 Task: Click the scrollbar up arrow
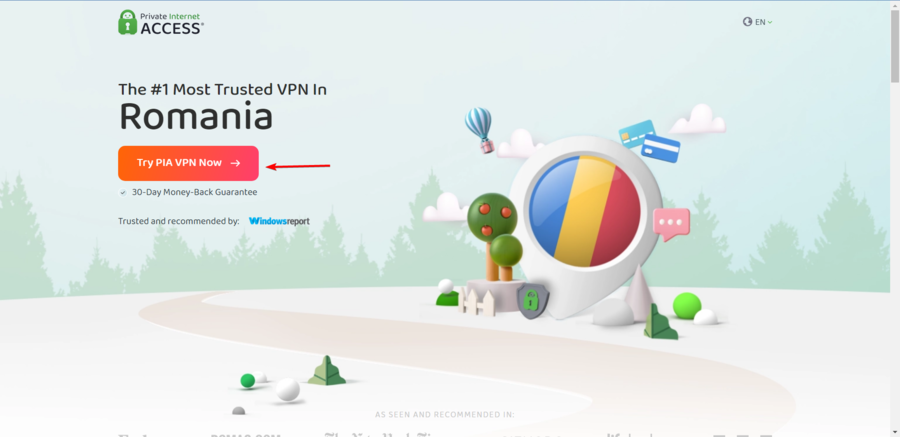point(895,6)
